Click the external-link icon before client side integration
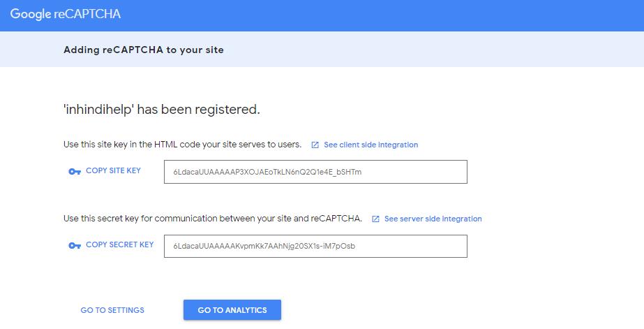644x329 pixels. point(315,145)
